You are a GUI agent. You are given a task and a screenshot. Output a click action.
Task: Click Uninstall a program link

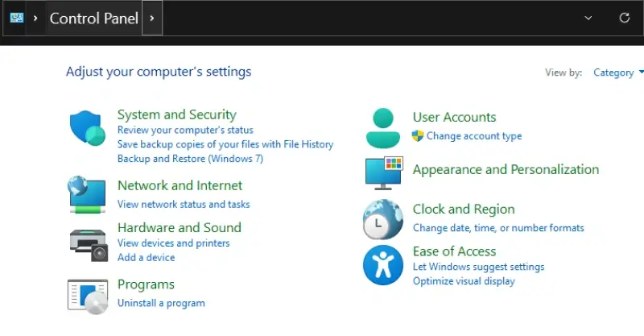pos(161,303)
